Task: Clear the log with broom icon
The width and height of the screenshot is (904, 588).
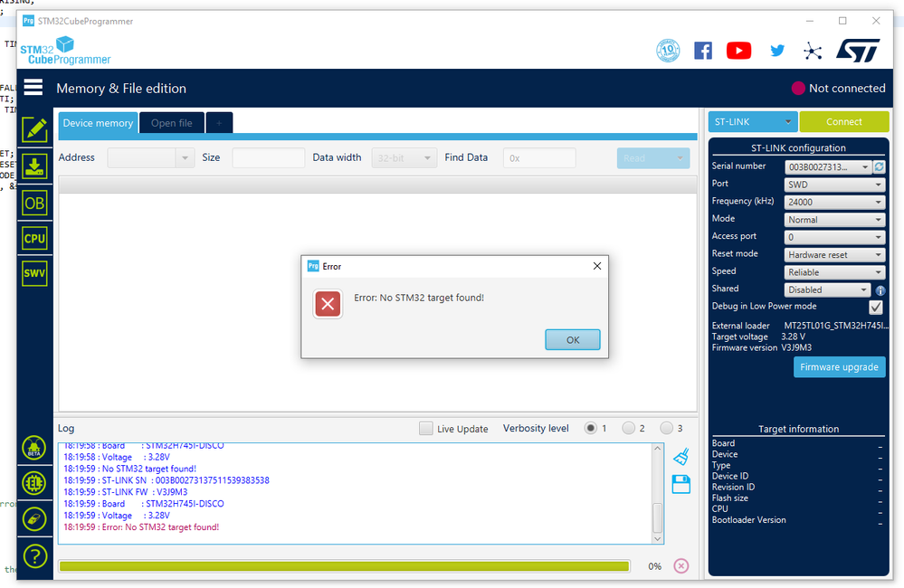Action: coord(680,457)
